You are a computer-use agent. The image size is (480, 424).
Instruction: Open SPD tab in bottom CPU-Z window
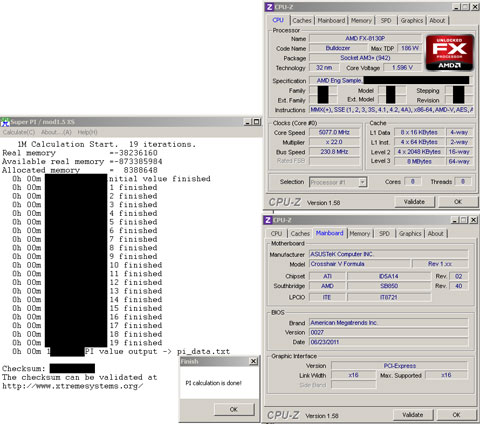point(384,234)
